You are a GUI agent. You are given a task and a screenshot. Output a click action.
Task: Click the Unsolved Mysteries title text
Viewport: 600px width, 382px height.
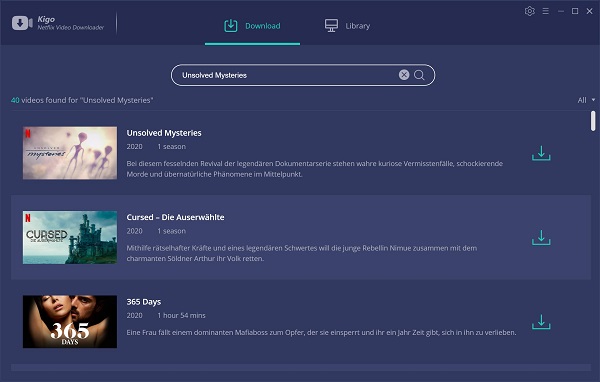pos(164,133)
